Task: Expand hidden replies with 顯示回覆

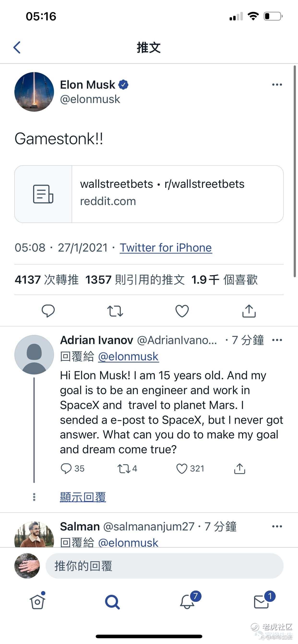Action: point(83,497)
